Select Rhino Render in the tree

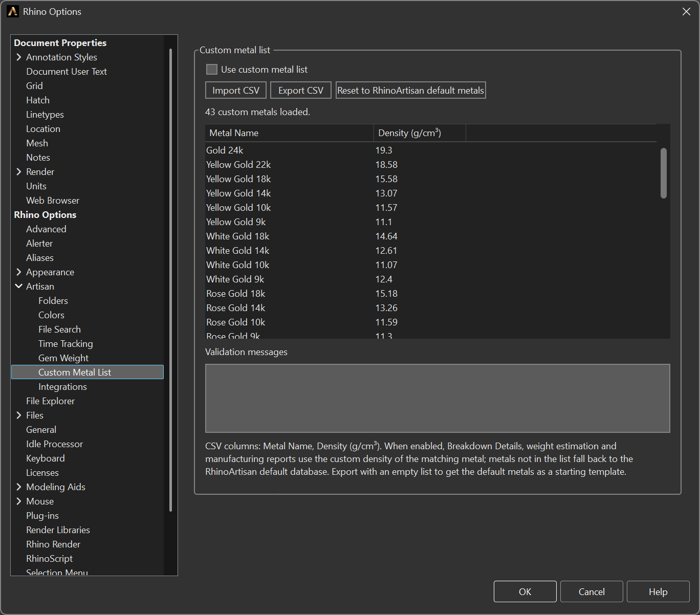(x=53, y=544)
